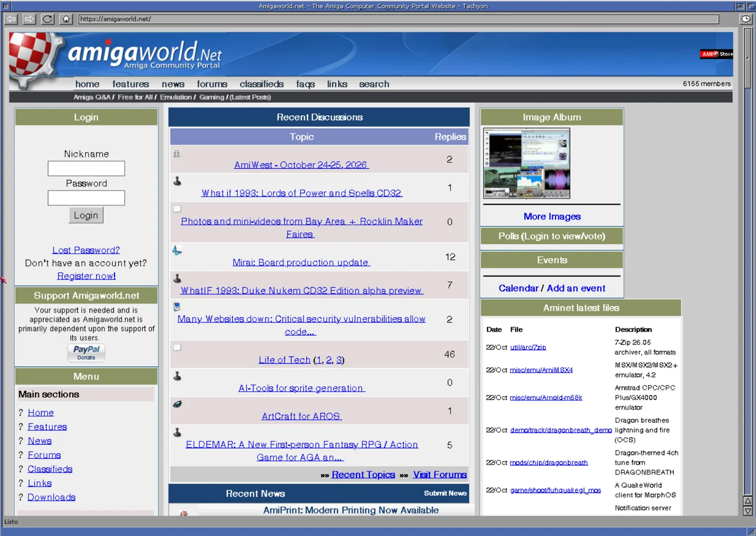The width and height of the screenshot is (756, 536).
Task: Click the icon beside Photos and mini-videos topic
Action: (x=177, y=209)
